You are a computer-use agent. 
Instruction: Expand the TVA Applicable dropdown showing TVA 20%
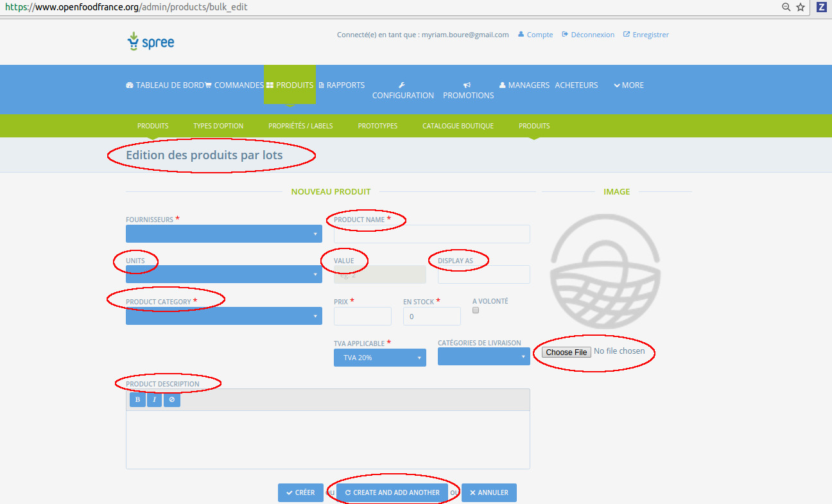379,357
